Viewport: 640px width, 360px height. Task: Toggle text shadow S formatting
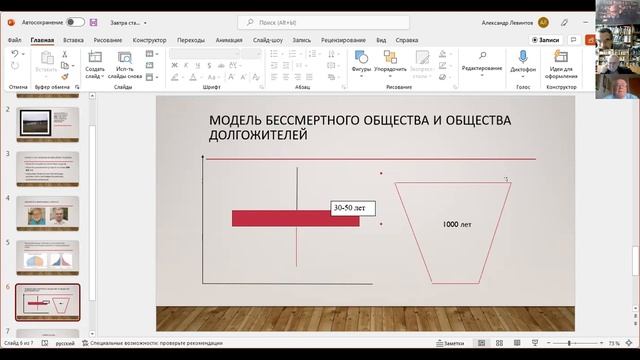pyautogui.click(x=209, y=65)
